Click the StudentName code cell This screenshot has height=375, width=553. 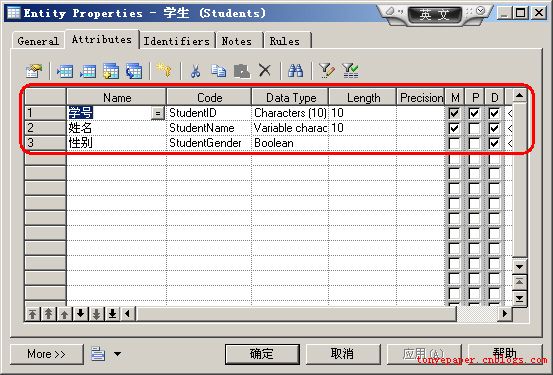click(x=209, y=128)
